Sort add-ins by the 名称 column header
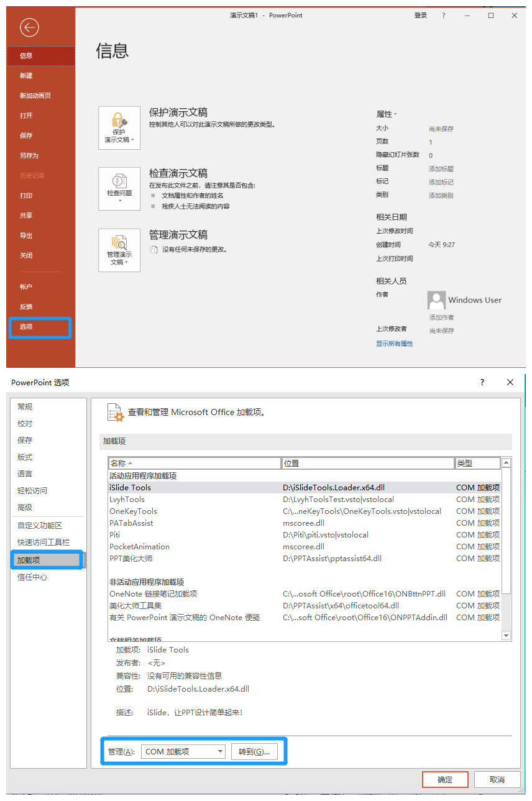This screenshot has height=801, width=532. [x=195, y=463]
